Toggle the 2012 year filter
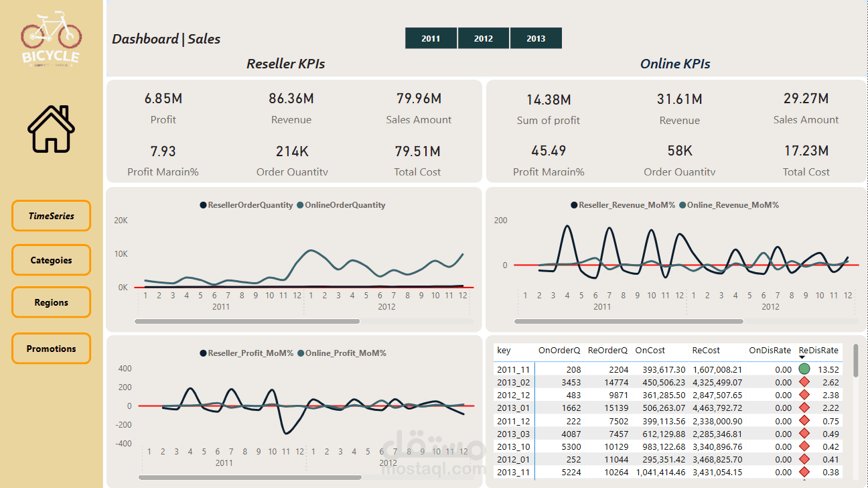 (x=484, y=38)
